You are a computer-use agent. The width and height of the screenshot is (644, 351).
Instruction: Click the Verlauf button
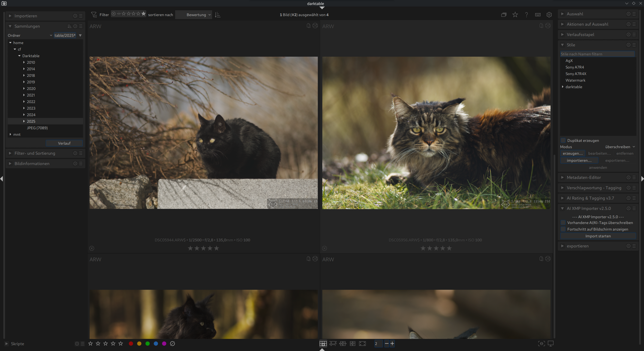[64, 143]
